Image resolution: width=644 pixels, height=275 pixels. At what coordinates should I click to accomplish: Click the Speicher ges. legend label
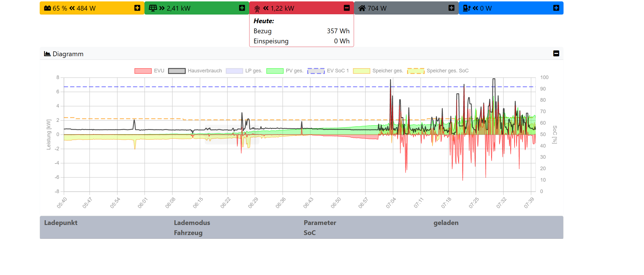[388, 71]
